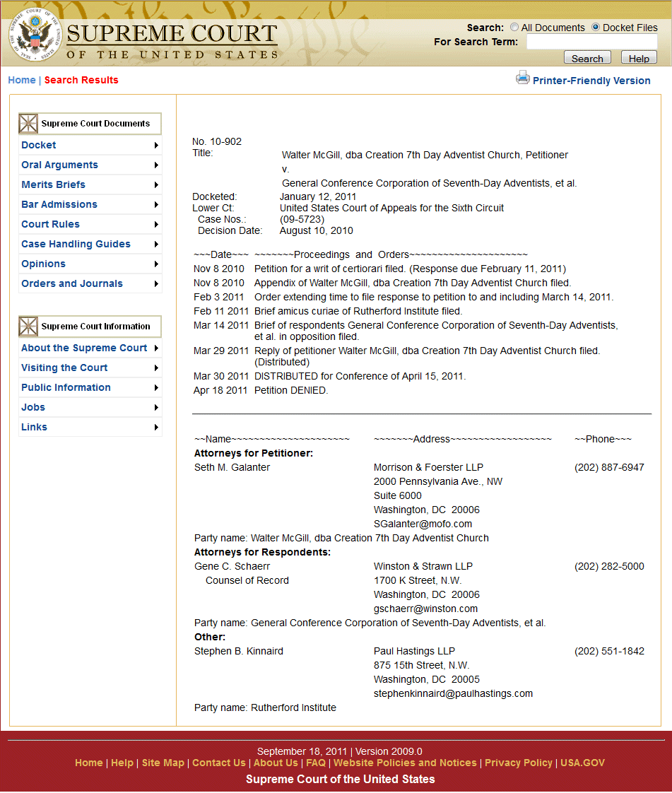Click the footer Home link
The image size is (672, 793).
point(88,763)
